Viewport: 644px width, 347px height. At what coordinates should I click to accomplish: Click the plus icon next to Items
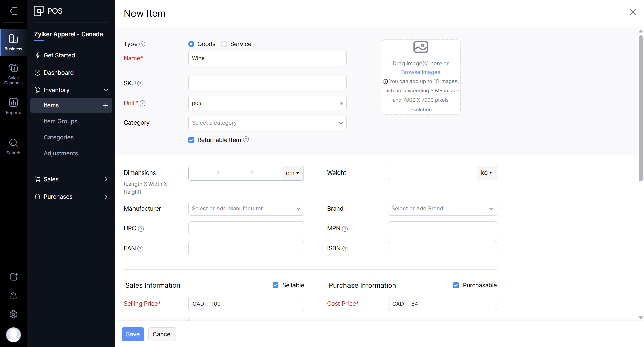point(106,105)
